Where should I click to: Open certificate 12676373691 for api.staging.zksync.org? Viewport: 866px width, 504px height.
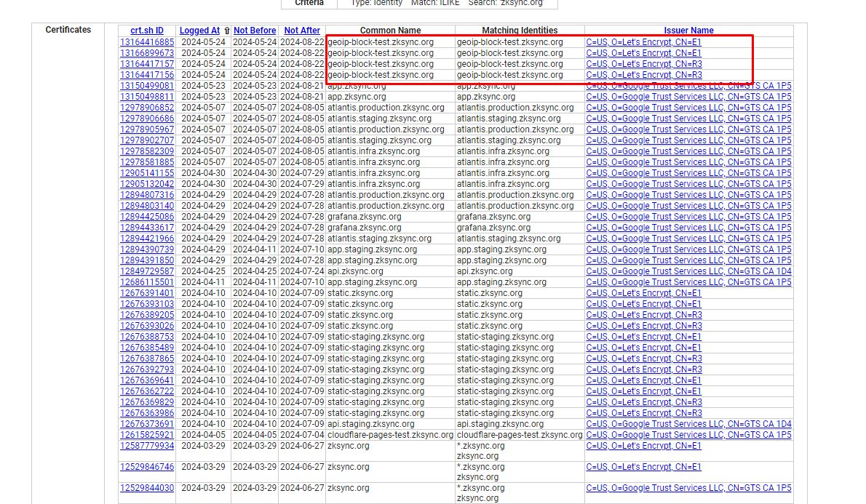[x=147, y=424]
